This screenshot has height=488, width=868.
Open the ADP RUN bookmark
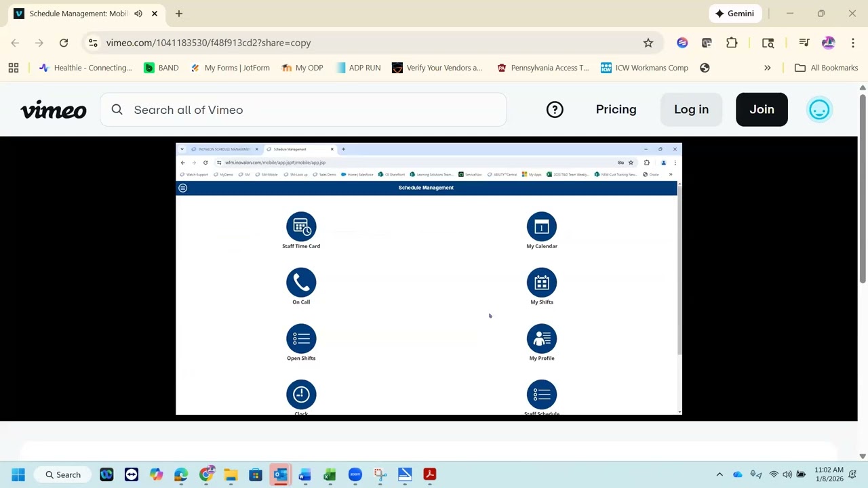[358, 68]
